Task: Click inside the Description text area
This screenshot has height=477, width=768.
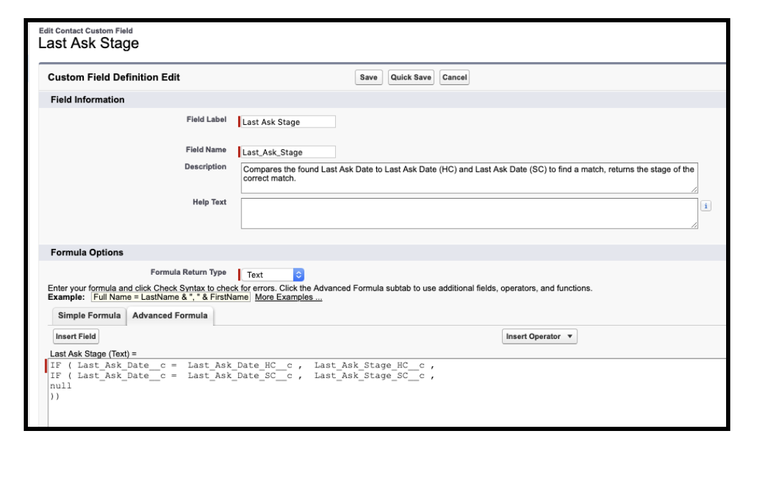Action: [469, 178]
